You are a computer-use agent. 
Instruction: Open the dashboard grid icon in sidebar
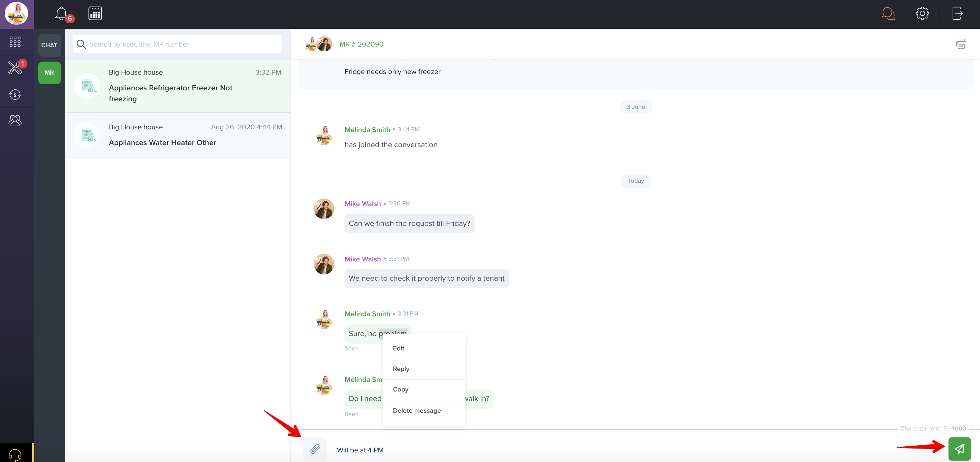[15, 42]
